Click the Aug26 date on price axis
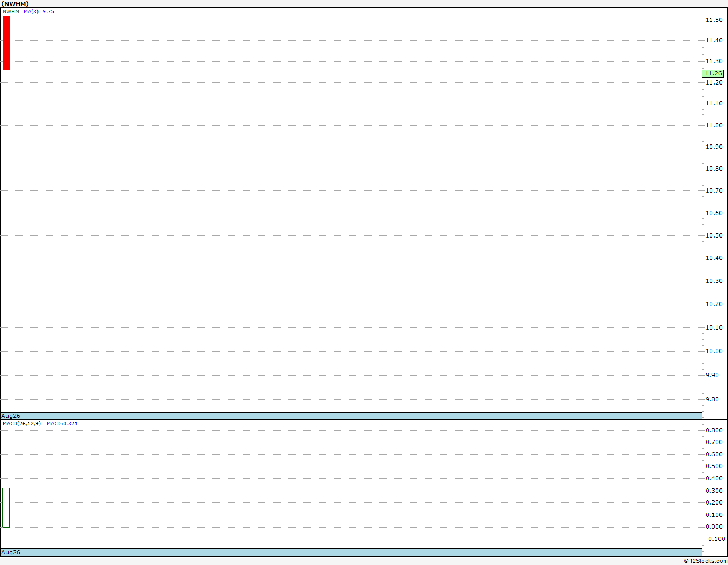 point(11,416)
